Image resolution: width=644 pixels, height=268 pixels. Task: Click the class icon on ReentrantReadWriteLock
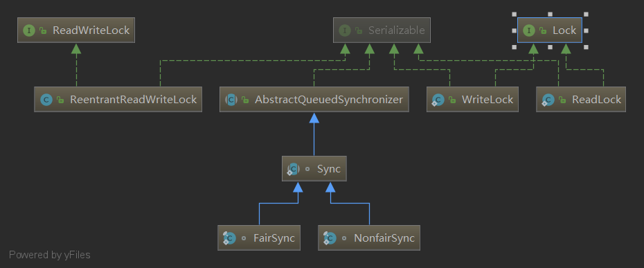[x=46, y=100]
